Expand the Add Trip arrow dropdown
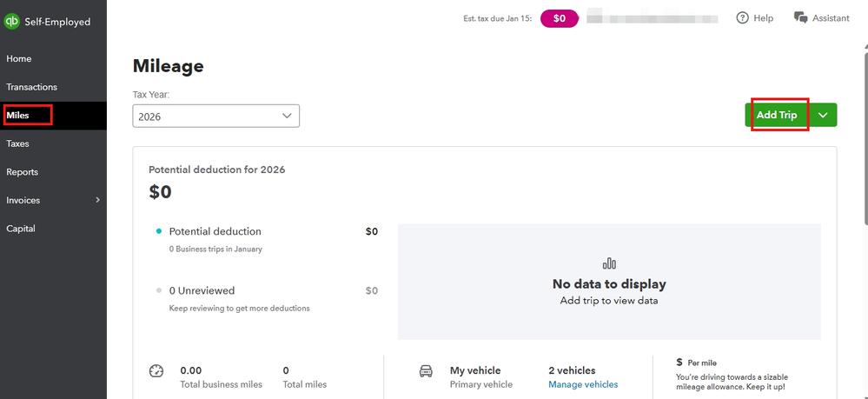 (x=823, y=115)
